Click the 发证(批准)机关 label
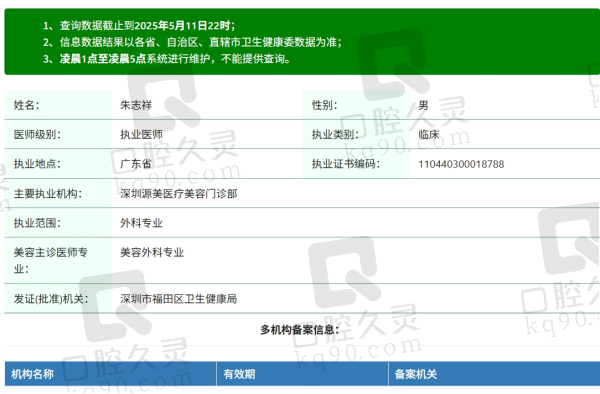This screenshot has height=394, width=600. (x=51, y=299)
